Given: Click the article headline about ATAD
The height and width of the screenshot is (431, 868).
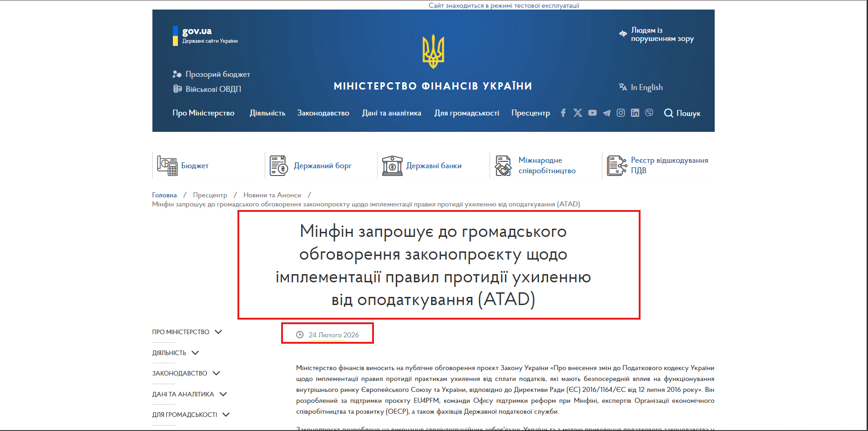Looking at the screenshot, I should pyautogui.click(x=433, y=266).
